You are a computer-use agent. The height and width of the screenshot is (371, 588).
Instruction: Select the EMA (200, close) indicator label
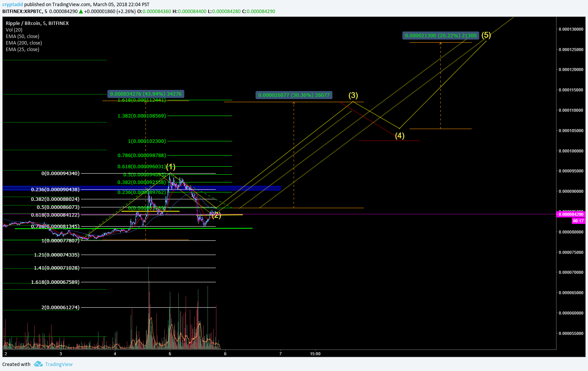coord(24,43)
